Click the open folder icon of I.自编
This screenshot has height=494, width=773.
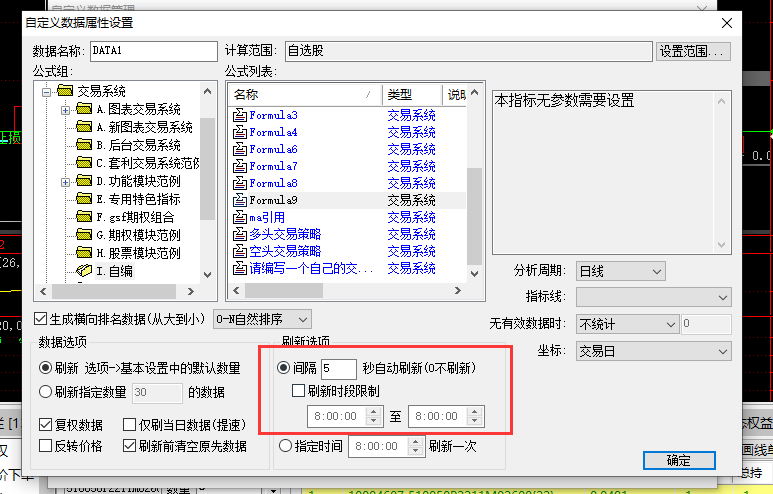84,271
